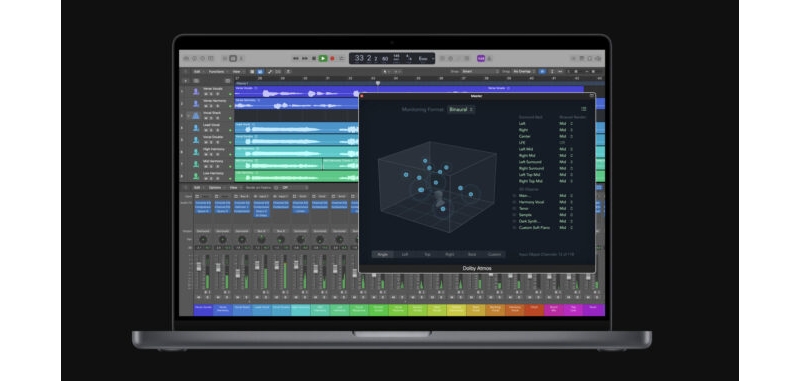
Task: Click the Verse Vocals channel name label
Action: [x=203, y=310]
